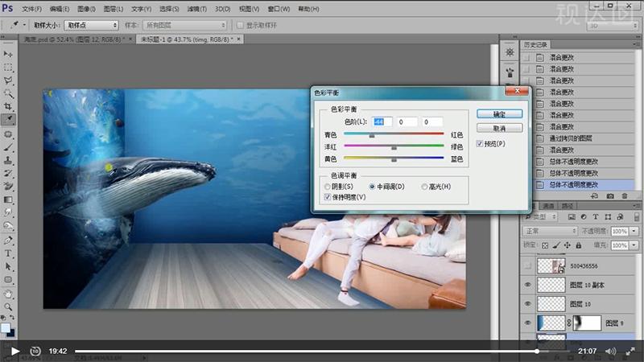Click the video fullscreen icon
644x362 pixels.
pyautogui.click(x=630, y=352)
